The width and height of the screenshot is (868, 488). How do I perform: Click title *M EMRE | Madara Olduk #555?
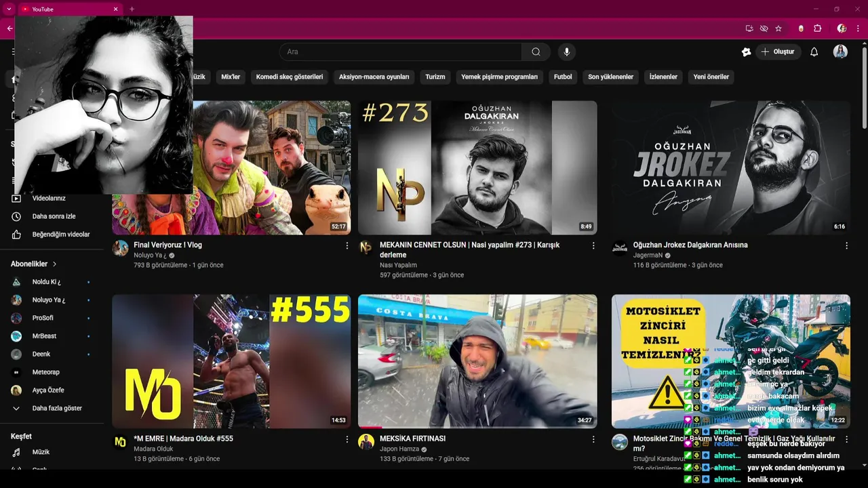pyautogui.click(x=183, y=439)
